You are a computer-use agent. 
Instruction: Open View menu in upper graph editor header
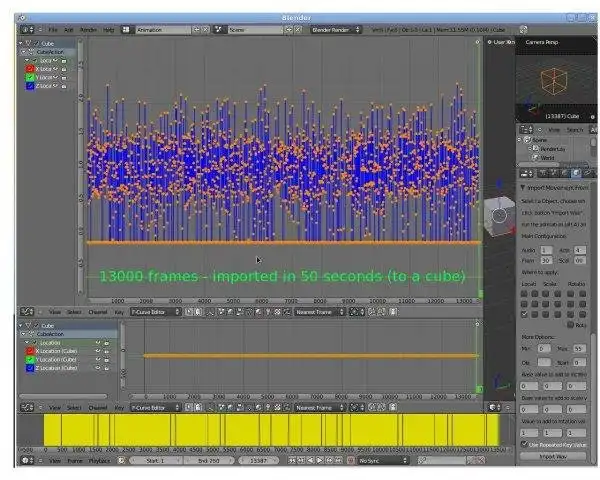55,312
